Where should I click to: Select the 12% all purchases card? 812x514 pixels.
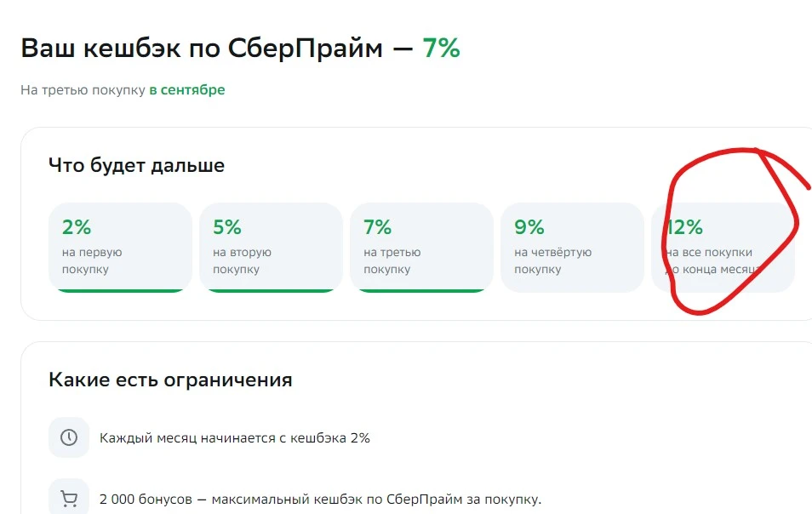point(723,248)
